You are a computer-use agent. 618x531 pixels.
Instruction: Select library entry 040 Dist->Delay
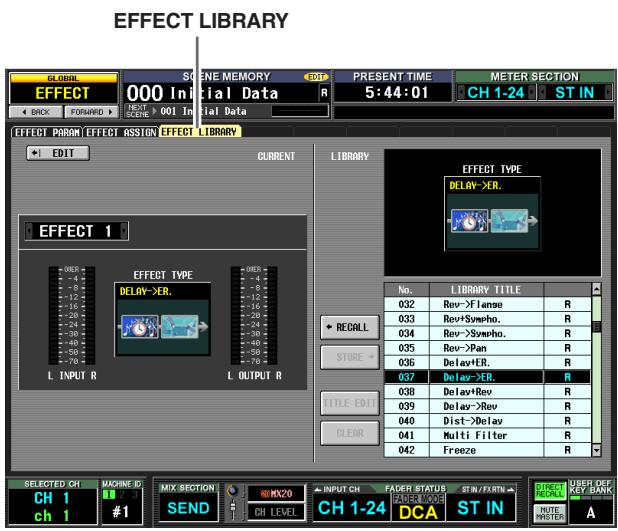(487, 421)
